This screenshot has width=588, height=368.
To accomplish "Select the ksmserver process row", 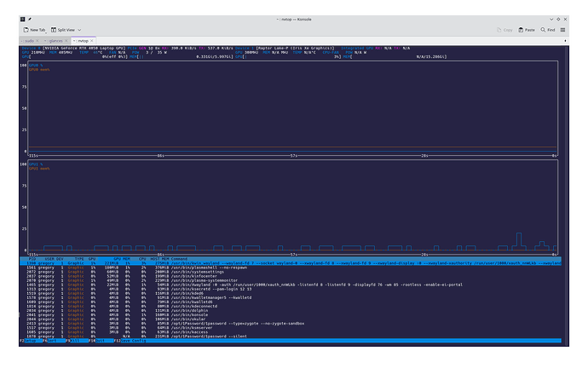I will (291, 328).
